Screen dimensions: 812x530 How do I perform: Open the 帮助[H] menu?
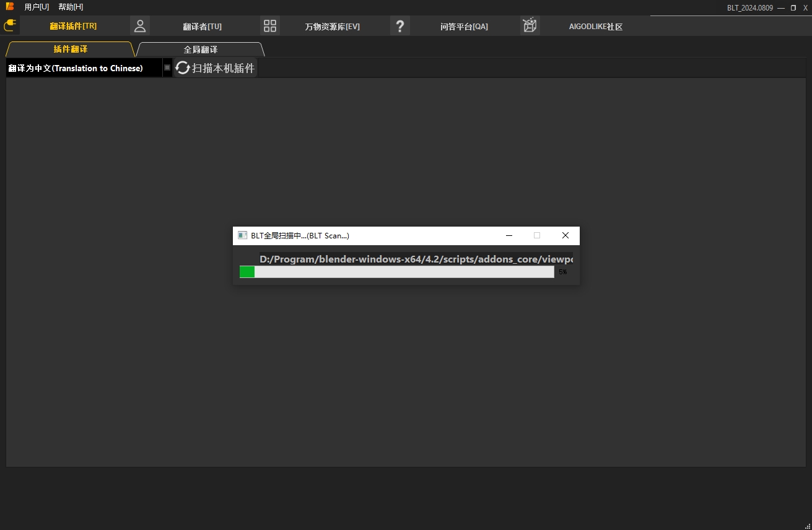(71, 7)
